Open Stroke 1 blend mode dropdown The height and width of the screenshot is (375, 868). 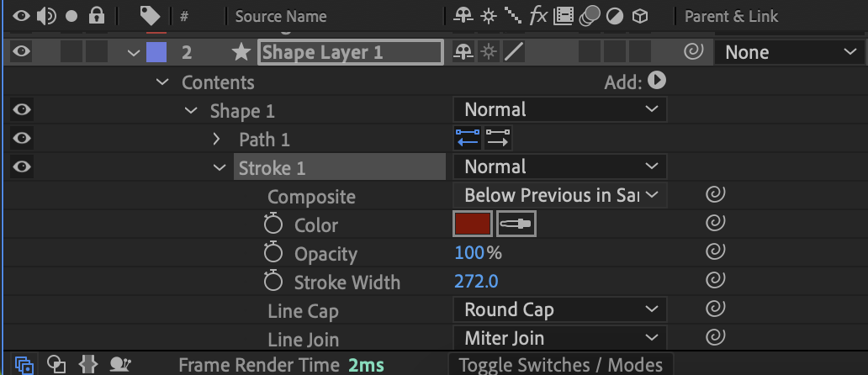pyautogui.click(x=559, y=166)
